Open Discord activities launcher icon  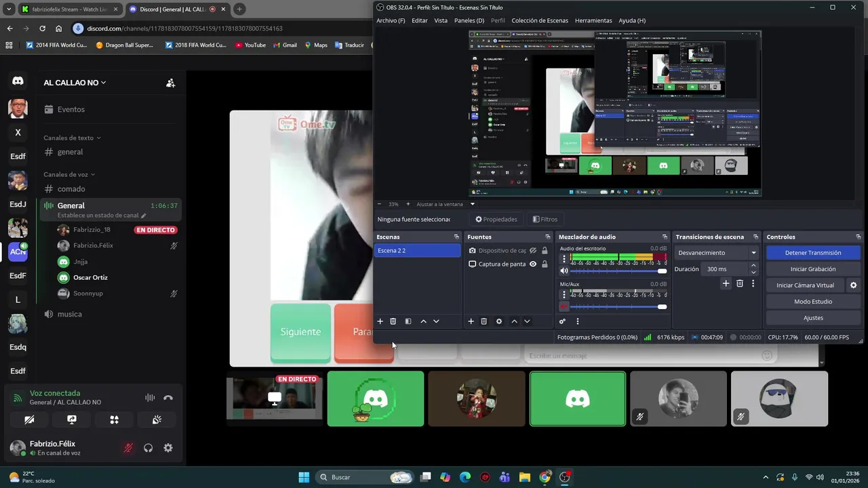(115, 420)
